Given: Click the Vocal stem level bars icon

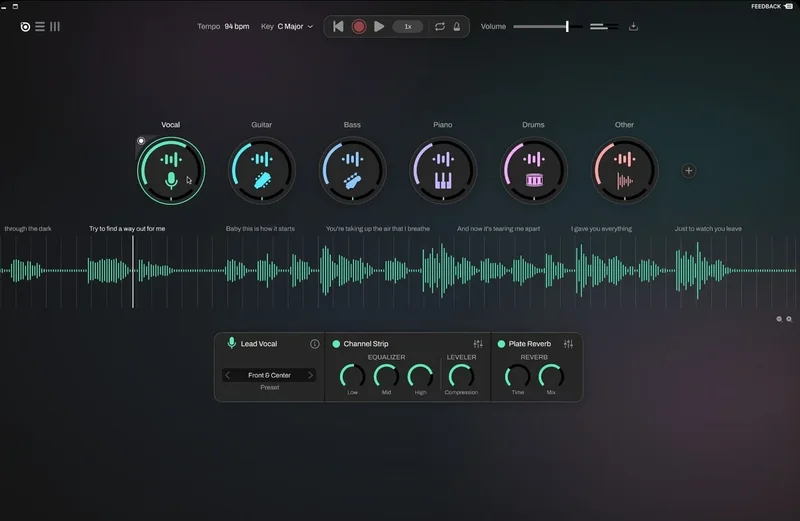Looking at the screenshot, I should (x=171, y=159).
